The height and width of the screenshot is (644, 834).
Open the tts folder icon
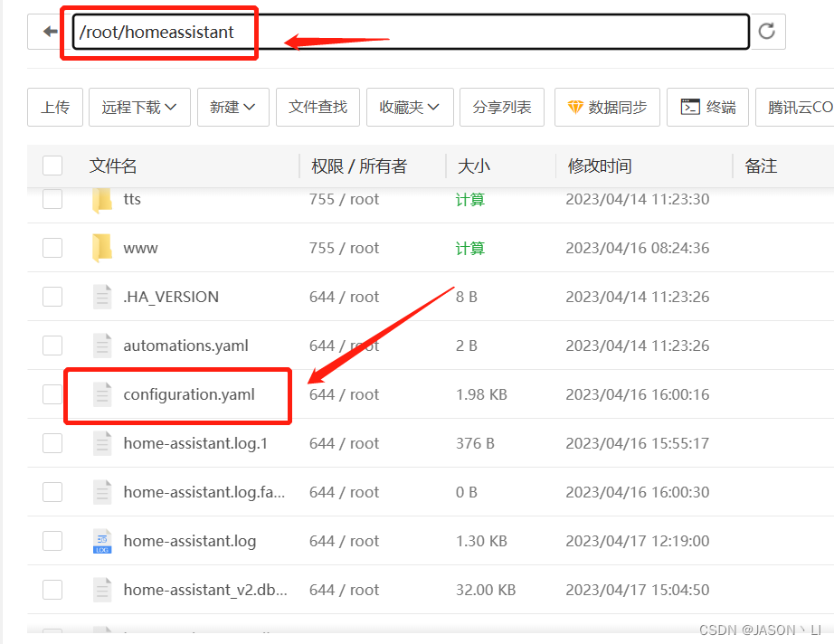(x=101, y=199)
